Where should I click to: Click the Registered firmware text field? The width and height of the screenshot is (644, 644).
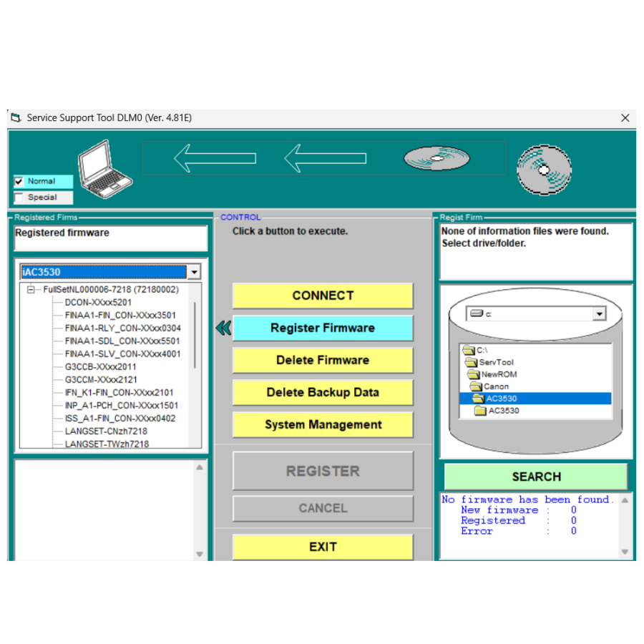[x=110, y=238]
